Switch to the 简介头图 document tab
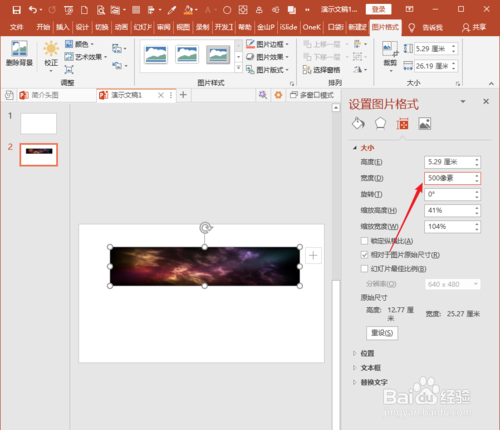Viewport: 500px width, 430px height. (x=45, y=95)
